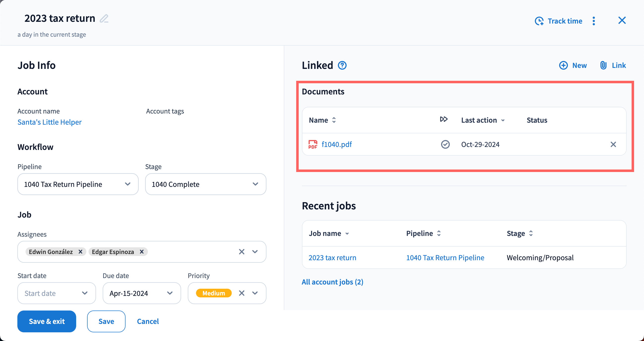Open the Due date Apr-15-2024 picker

pyautogui.click(x=141, y=293)
